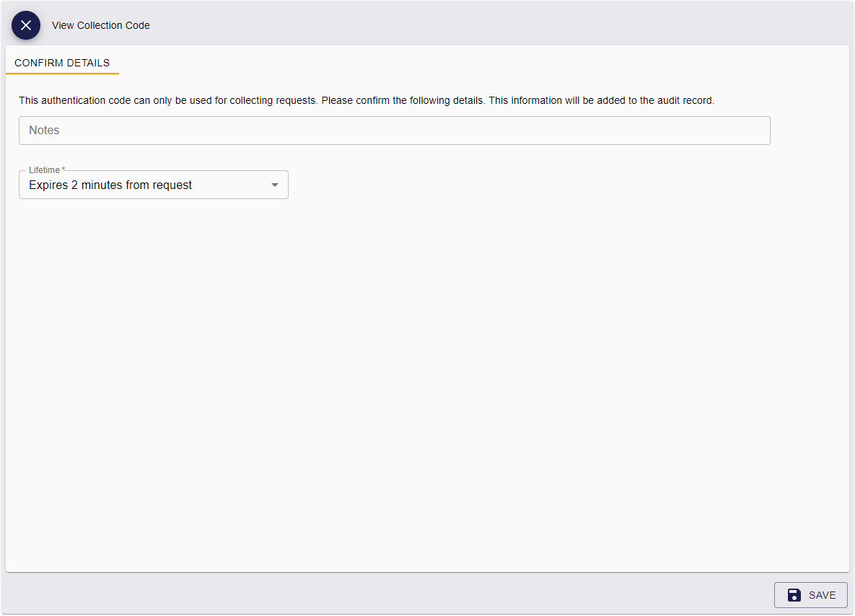Click the orange-underlined CONFIRM DETAILS header
This screenshot has width=855, height=616.
62,63
